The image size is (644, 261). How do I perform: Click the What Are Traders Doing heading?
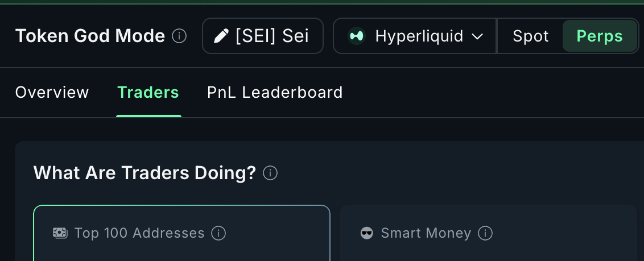[145, 173]
